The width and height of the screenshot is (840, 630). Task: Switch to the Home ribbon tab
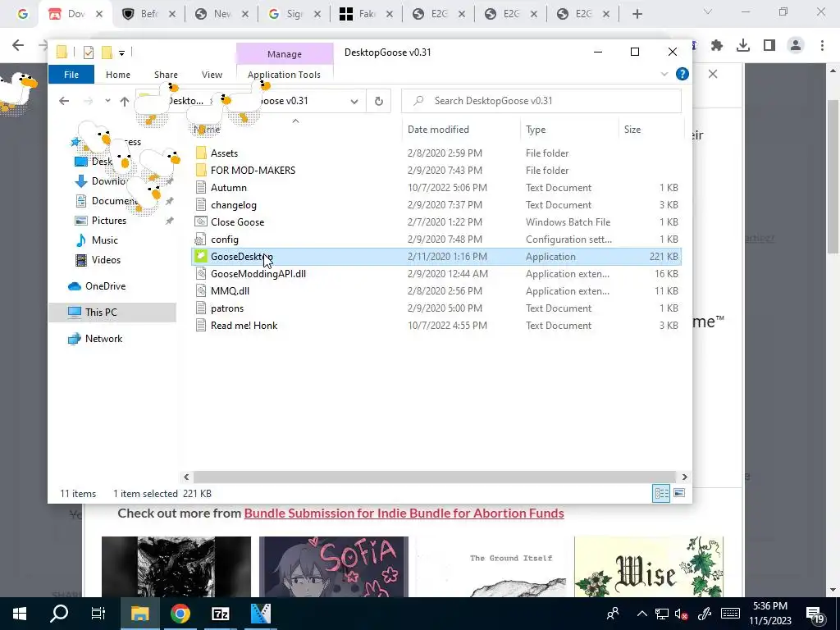(x=118, y=75)
